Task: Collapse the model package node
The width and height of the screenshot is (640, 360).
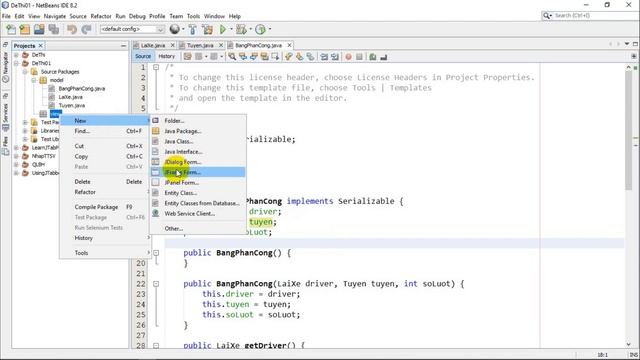Action: [x=34, y=80]
